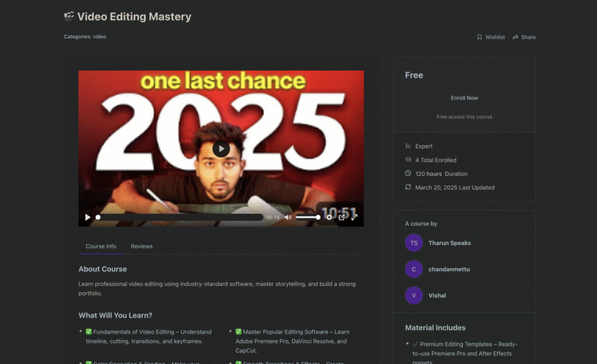
Task: Select the Course Info tab
Action: (101, 246)
